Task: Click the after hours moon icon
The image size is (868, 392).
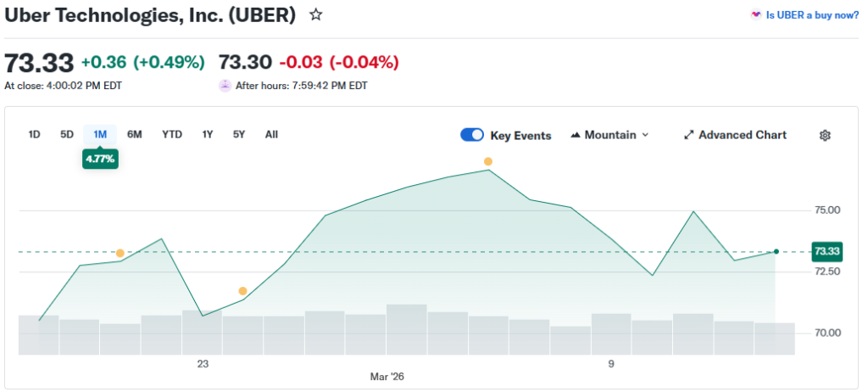Action: click(225, 85)
